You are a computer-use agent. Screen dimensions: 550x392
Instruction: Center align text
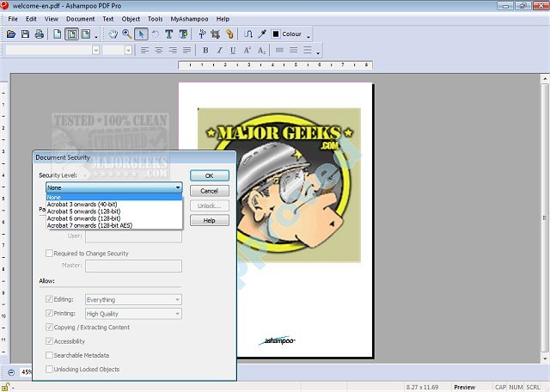pyautogui.click(x=158, y=51)
